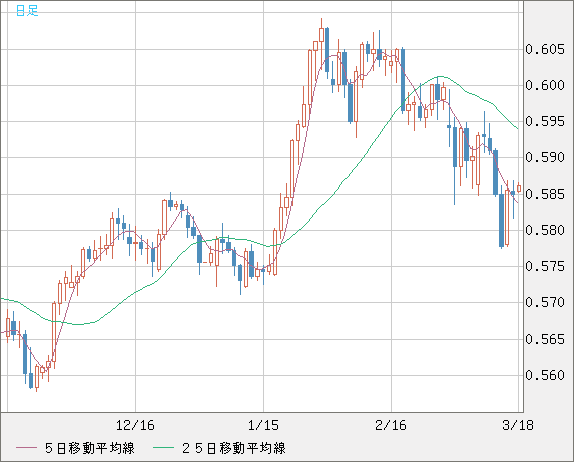The height and width of the screenshot is (462, 574).
Task: Click the last candlestick near 3/18
Action: coord(519,188)
